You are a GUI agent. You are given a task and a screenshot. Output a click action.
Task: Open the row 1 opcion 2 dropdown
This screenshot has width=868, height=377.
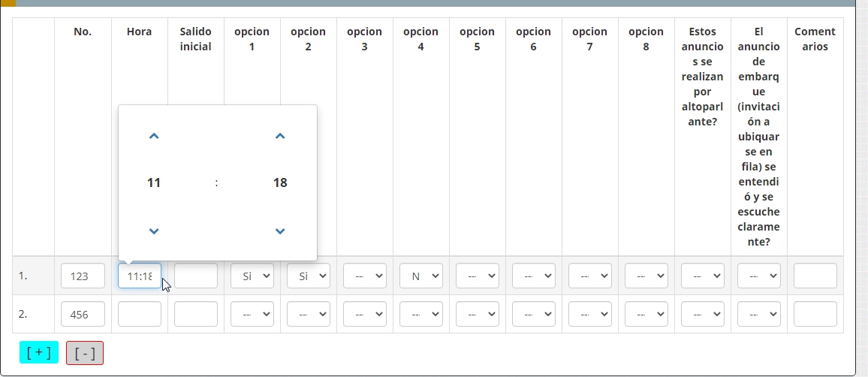[309, 276]
